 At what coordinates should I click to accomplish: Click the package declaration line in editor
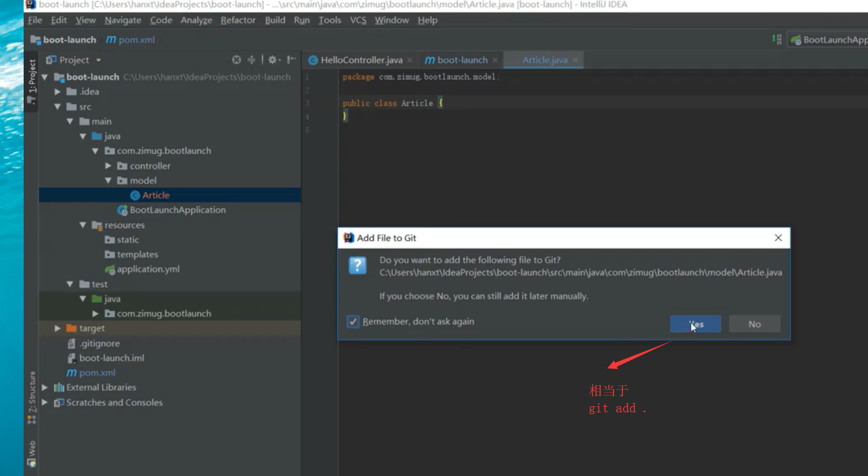pos(421,77)
